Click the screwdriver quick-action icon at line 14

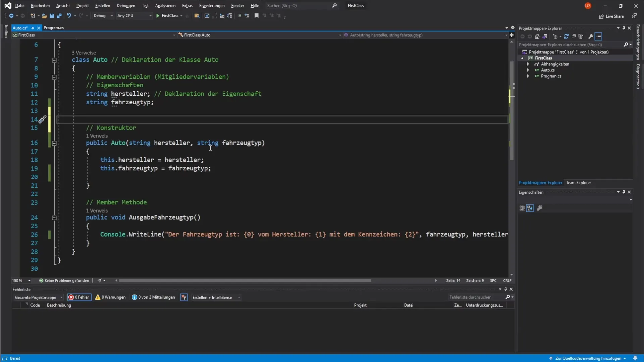click(42, 120)
